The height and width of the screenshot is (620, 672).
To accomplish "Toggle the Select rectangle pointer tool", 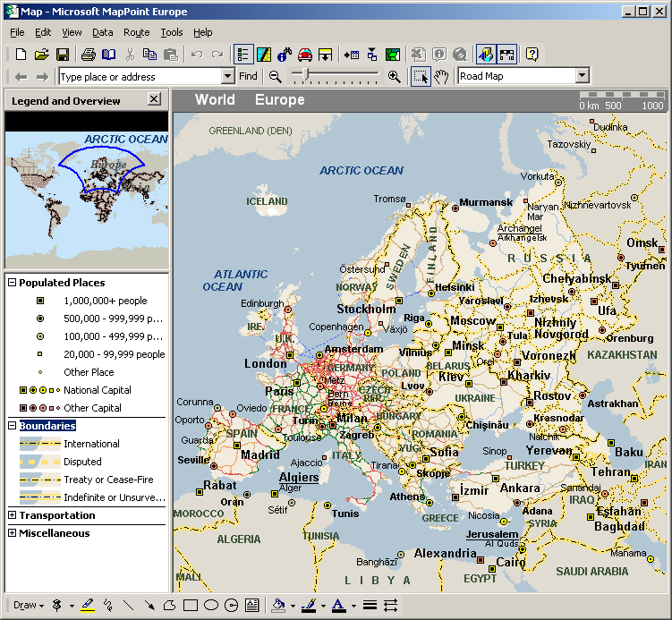I will pyautogui.click(x=421, y=77).
